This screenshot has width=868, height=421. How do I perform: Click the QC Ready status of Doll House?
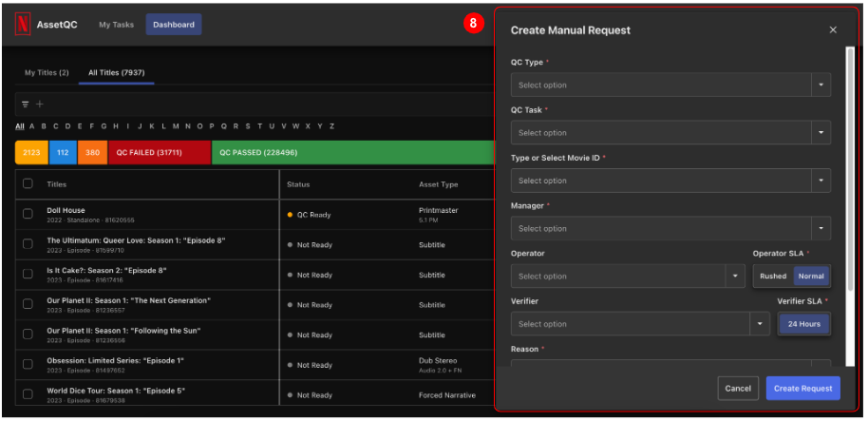pos(309,215)
